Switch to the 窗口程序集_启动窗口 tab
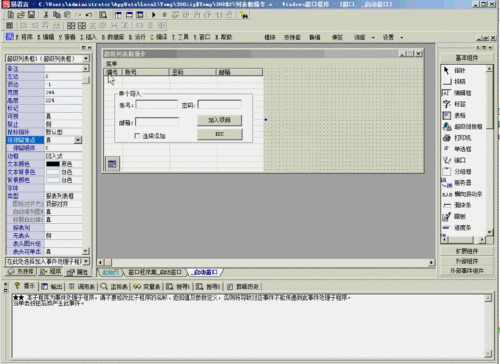 [x=155, y=272]
